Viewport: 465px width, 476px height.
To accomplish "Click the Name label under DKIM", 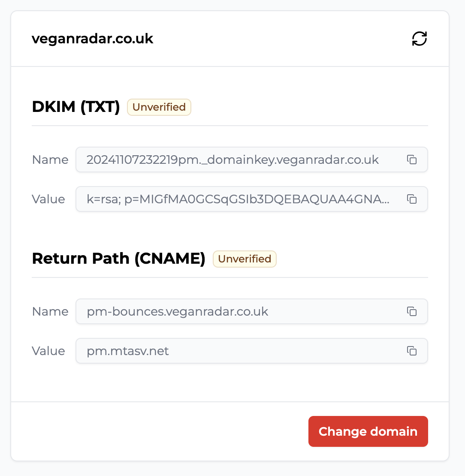I will [x=50, y=160].
